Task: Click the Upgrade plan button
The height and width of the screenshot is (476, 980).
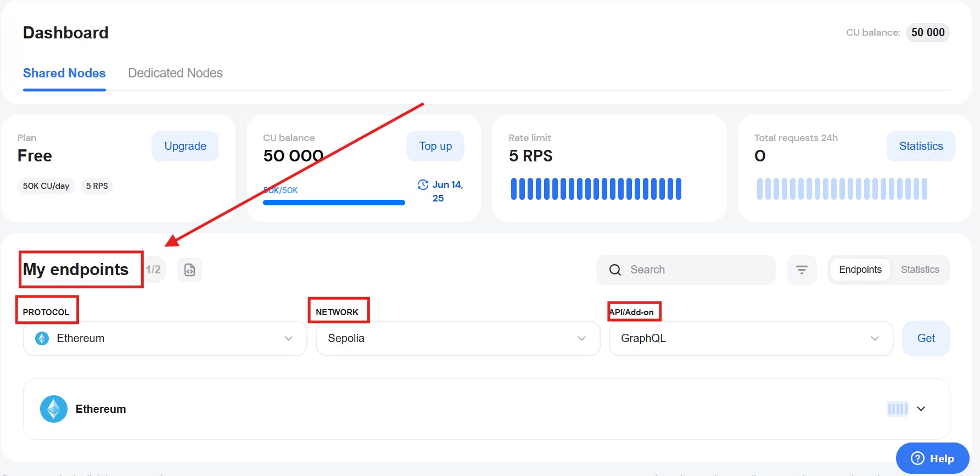Action: [185, 146]
